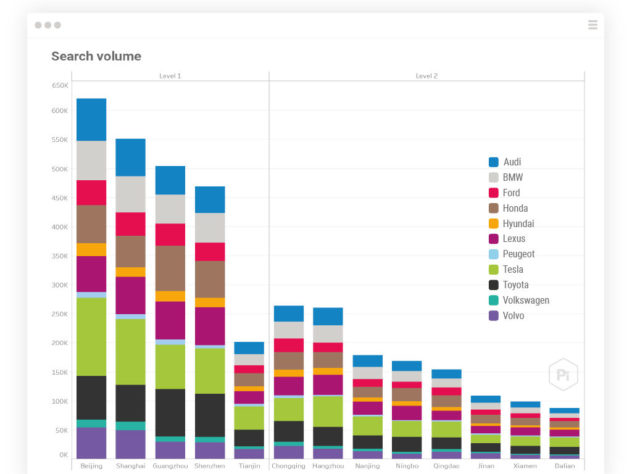Click the Level 2 column header
The image size is (632, 474).
click(x=426, y=76)
